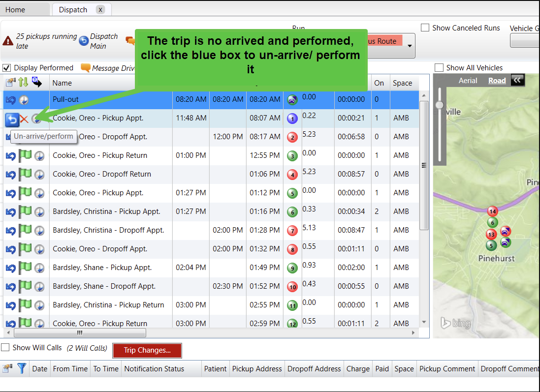Screen dimensions: 540x392
Task: Click the clock icon on Pull-out row
Action: [24, 100]
